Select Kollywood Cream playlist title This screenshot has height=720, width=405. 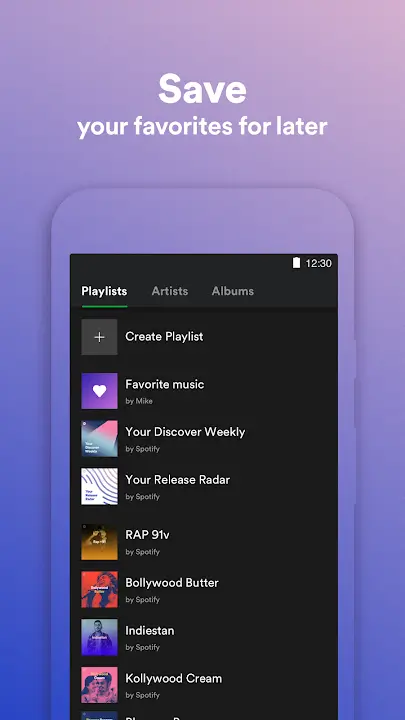(174, 678)
